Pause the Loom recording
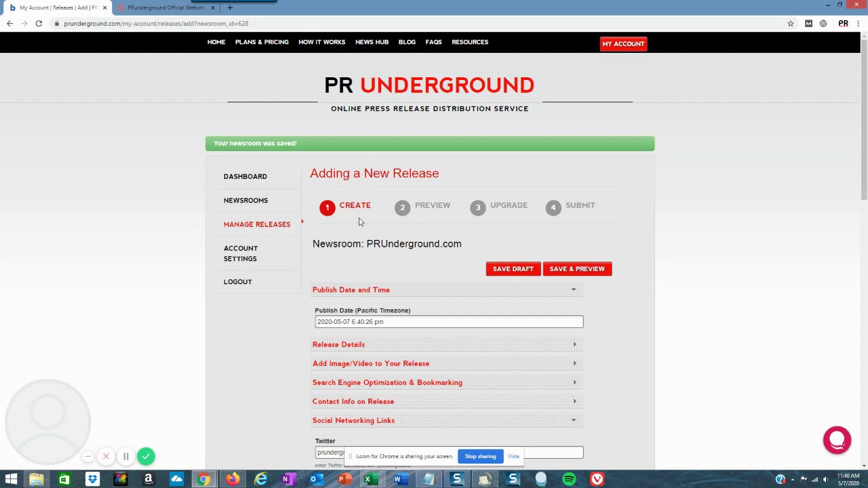Screen dimensions: 868x488 pos(125,456)
